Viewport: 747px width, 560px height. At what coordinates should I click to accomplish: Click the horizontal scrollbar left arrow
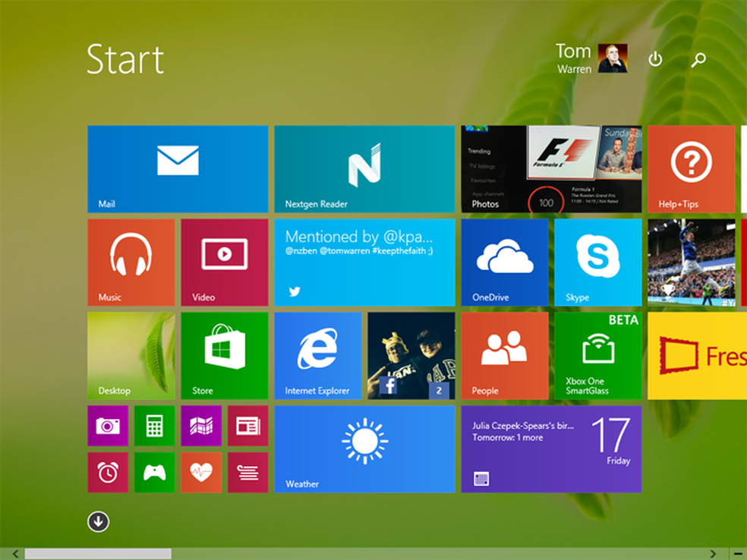click(15, 554)
